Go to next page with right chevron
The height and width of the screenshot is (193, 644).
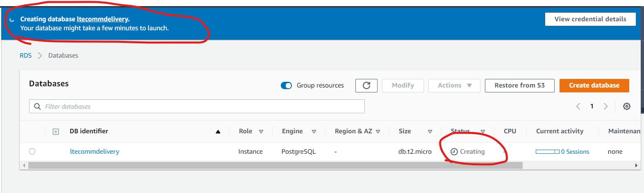pos(605,106)
